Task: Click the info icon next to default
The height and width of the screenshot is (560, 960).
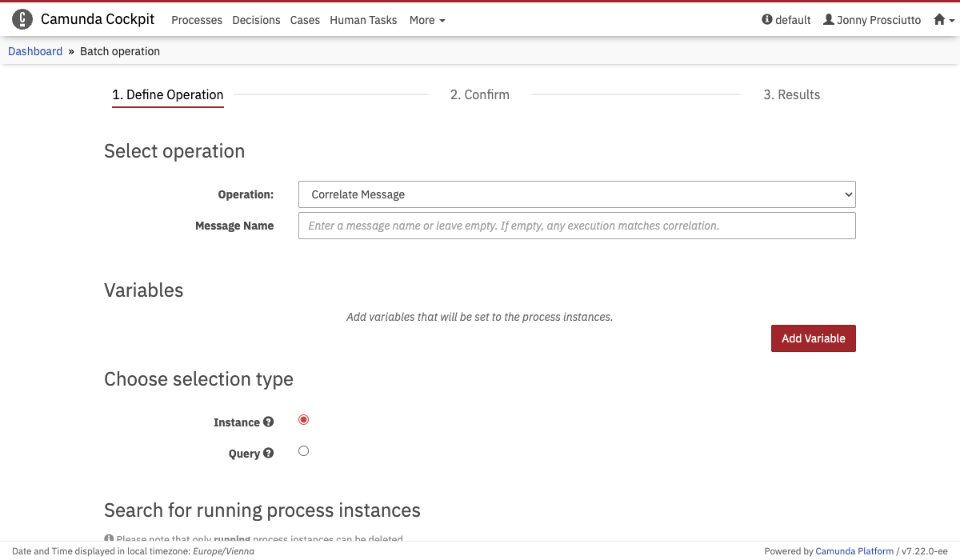Action: point(766,20)
